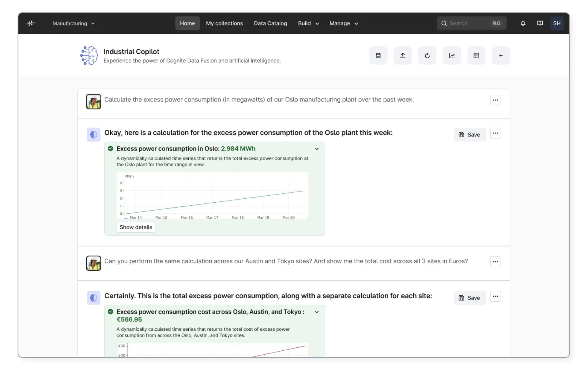Screen dimensions: 588x370
Task: Open the Build menu dropdown
Action: 308,23
